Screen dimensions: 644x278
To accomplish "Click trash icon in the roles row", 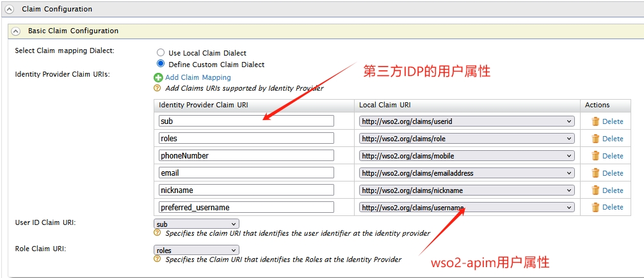I will [x=595, y=139].
